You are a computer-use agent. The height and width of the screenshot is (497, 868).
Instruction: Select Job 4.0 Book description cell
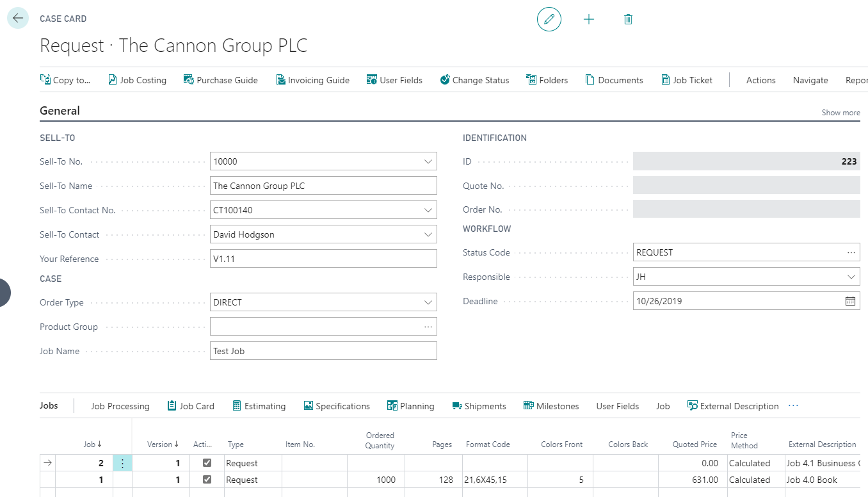[x=823, y=480]
